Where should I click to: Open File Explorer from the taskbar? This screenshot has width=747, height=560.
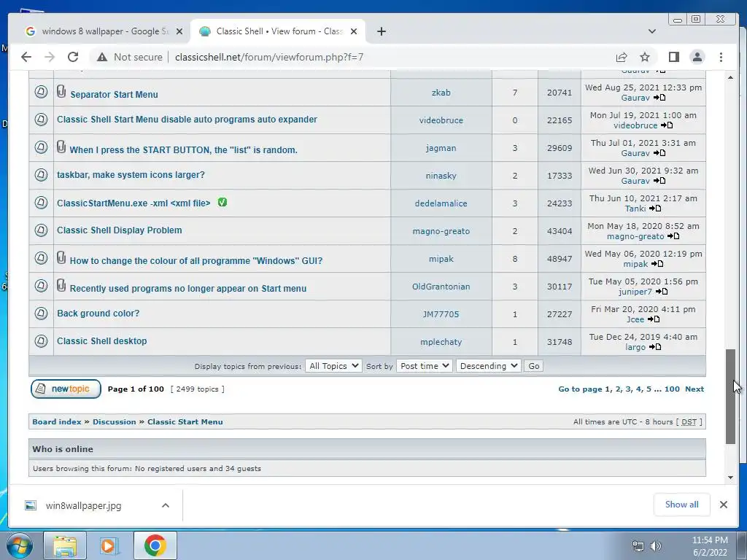coord(65,545)
